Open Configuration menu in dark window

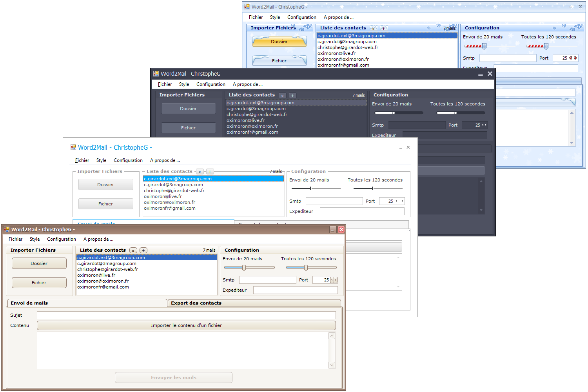[x=211, y=84]
